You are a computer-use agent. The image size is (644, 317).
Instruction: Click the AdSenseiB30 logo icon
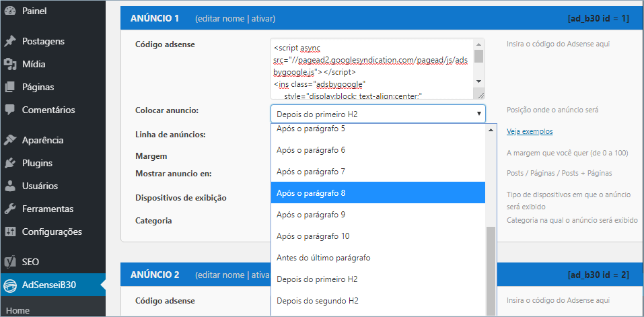coord(10,285)
